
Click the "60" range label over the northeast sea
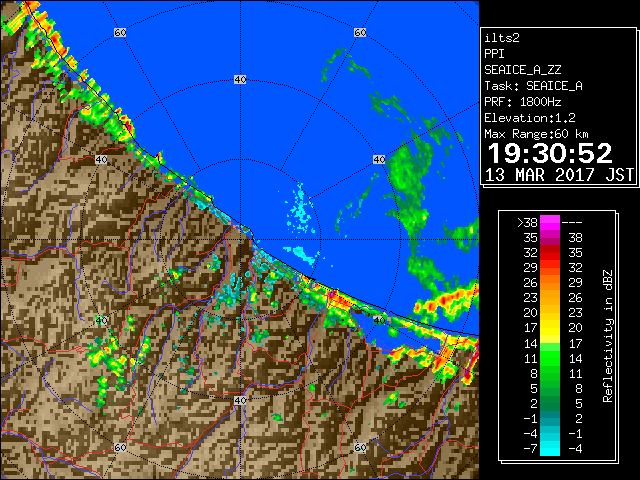360,32
